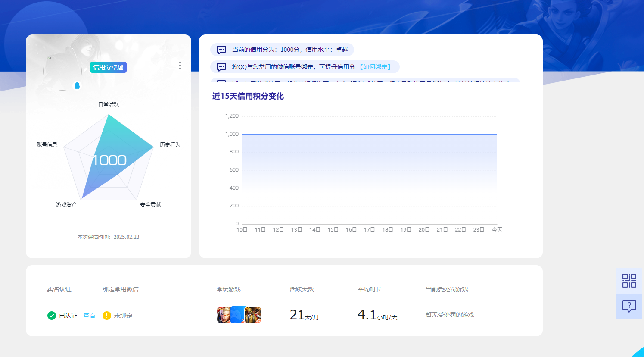Click the QR code icon on right sidebar
The height and width of the screenshot is (357, 644).
pyautogui.click(x=629, y=281)
